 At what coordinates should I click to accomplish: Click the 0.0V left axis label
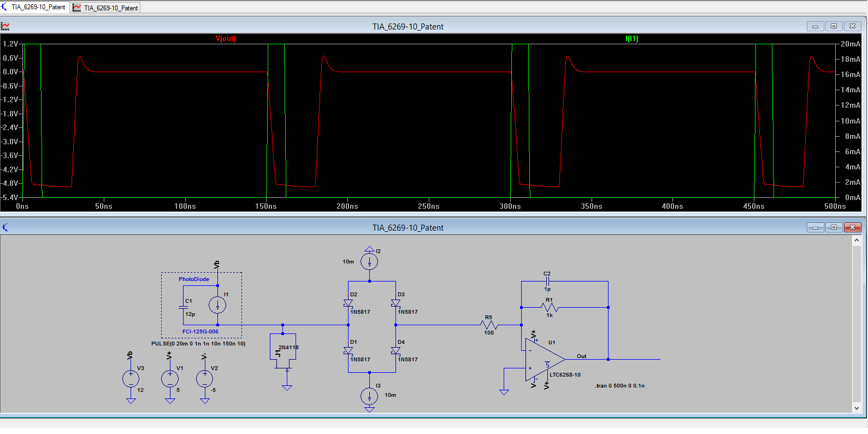pos(10,72)
